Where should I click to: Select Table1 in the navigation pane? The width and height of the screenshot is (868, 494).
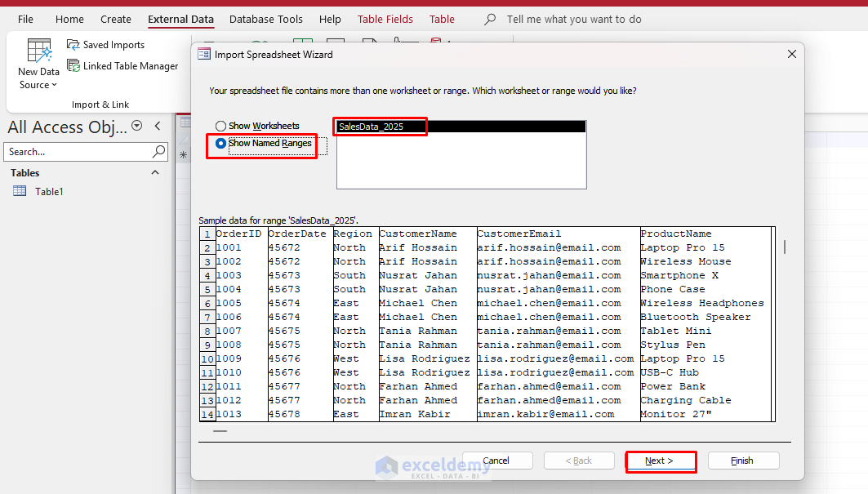[49, 192]
